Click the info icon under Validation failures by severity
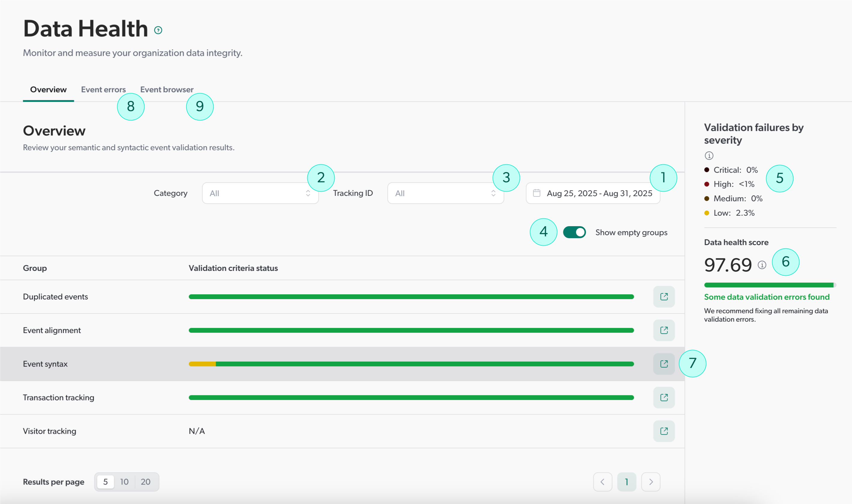Image resolution: width=852 pixels, height=504 pixels. click(709, 156)
